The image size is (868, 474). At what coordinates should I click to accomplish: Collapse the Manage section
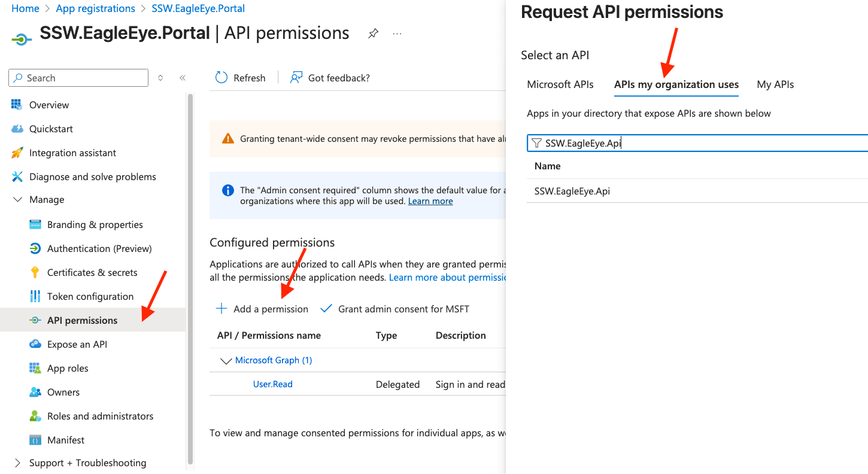(17, 199)
